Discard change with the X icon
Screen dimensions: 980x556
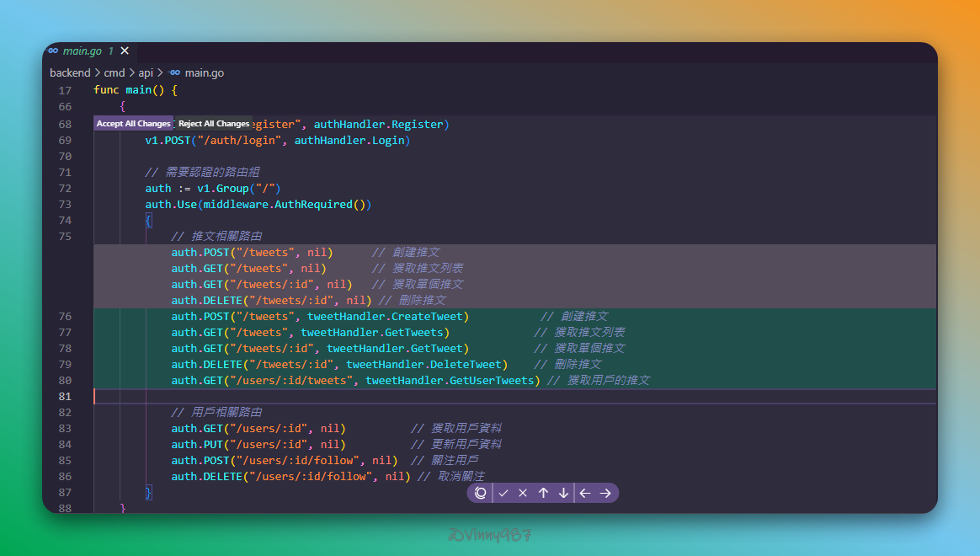point(523,494)
